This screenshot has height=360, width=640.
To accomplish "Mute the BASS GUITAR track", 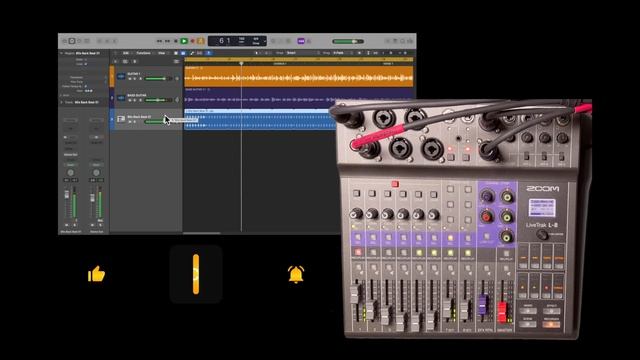I will click(130, 100).
